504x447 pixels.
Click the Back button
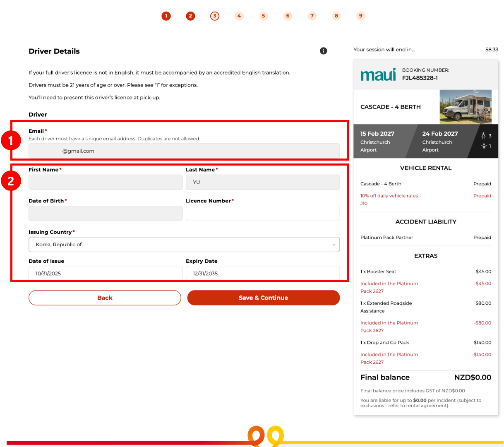(105, 298)
